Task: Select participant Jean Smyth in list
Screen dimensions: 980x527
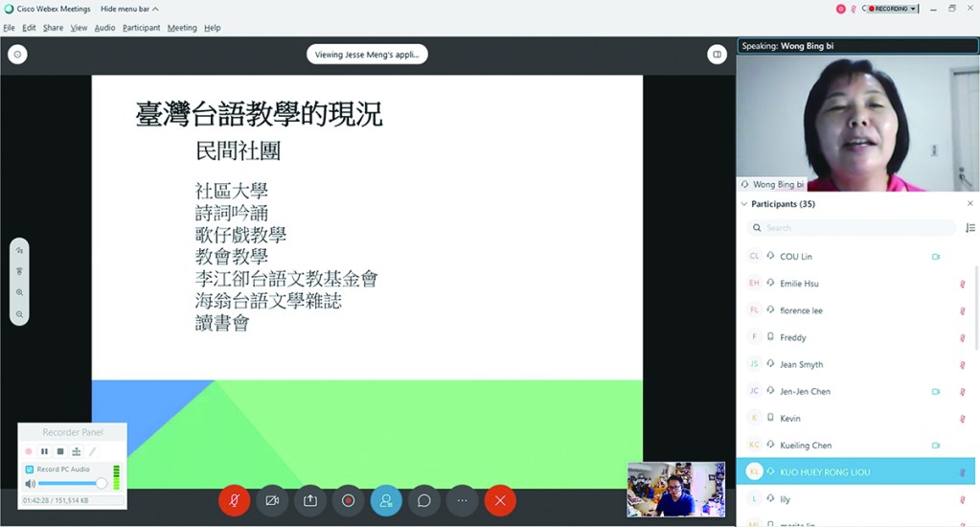Action: point(801,364)
